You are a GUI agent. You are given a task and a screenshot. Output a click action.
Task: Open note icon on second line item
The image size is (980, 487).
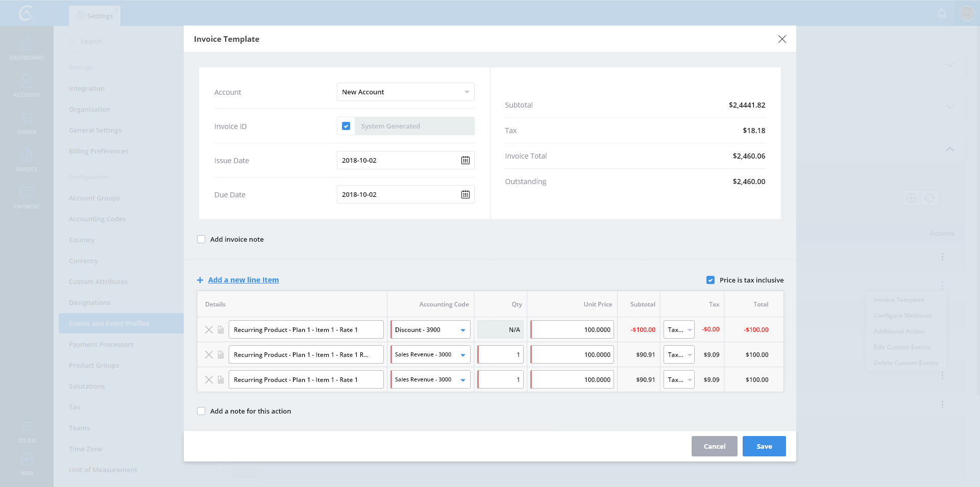220,355
